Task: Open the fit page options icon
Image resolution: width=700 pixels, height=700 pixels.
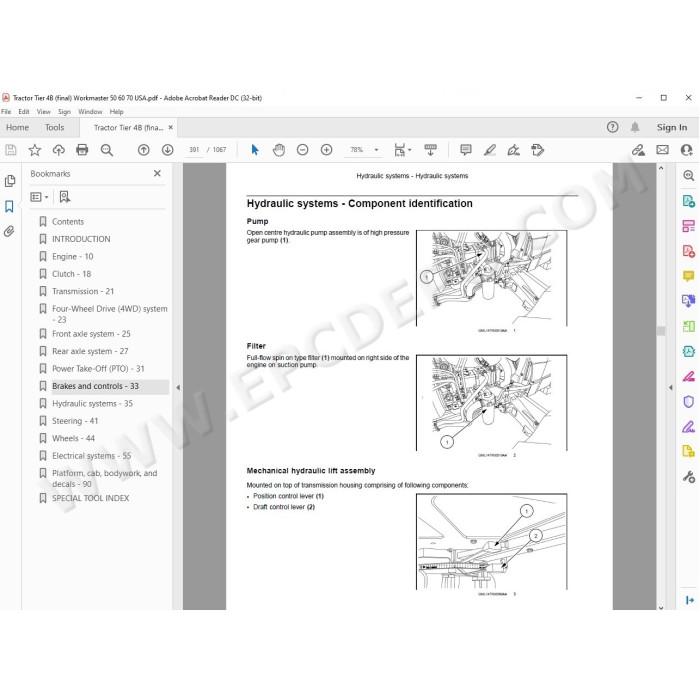Action: (402, 150)
